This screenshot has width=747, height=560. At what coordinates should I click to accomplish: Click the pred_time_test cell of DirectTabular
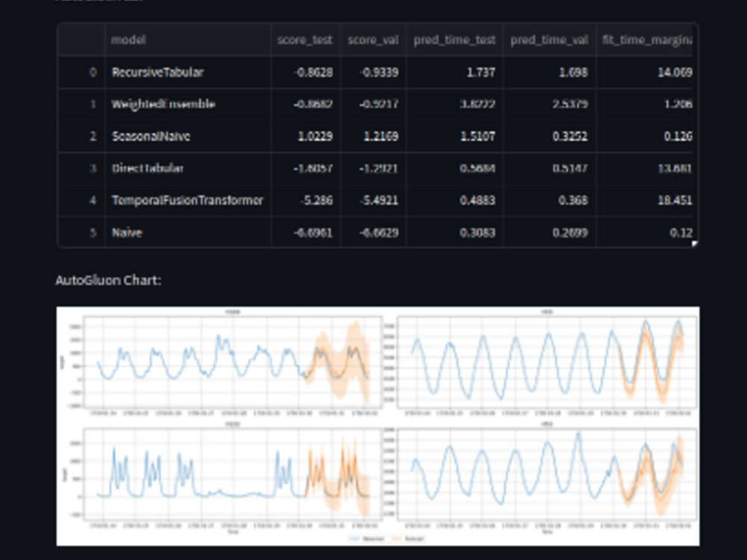(x=454, y=168)
